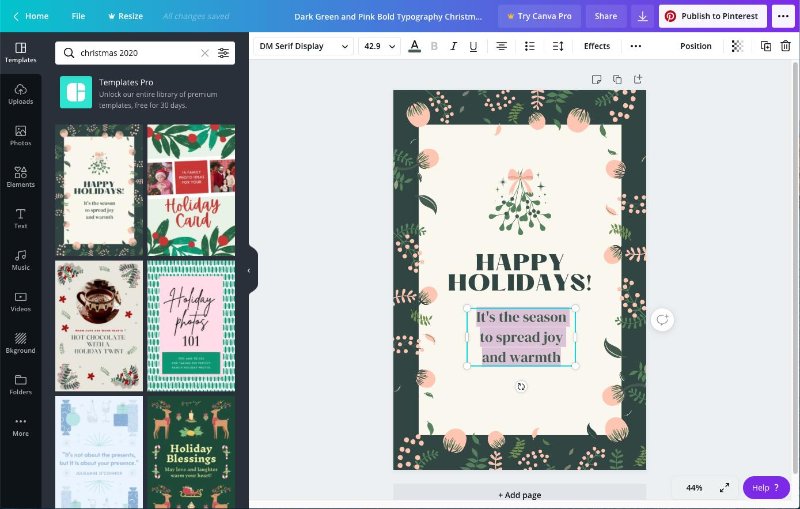Add a comment on the design
Screen dimensions: 800x509
pos(662,320)
